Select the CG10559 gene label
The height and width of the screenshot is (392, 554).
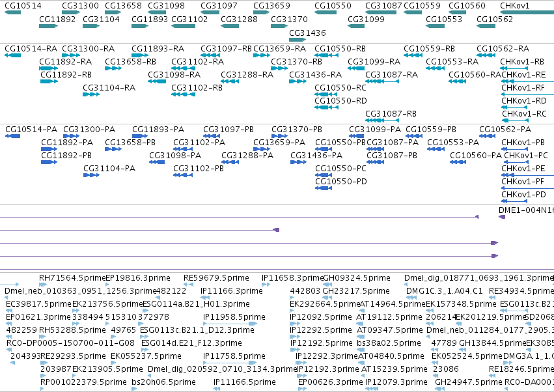tap(422, 6)
